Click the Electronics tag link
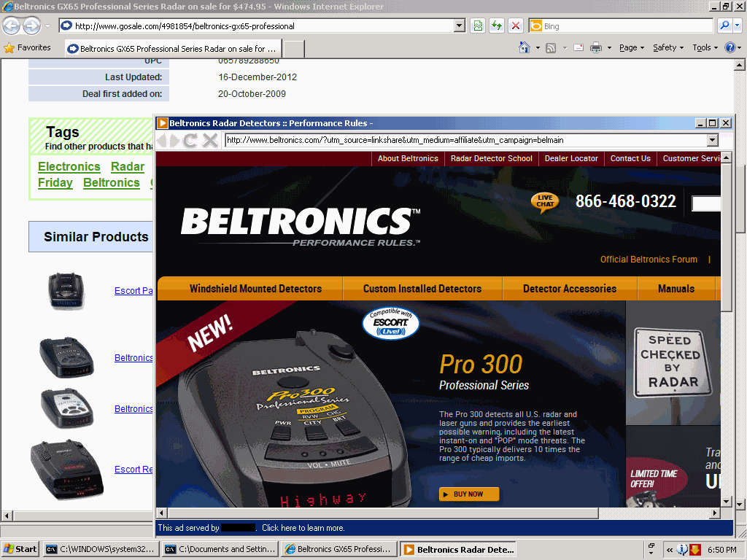 (69, 167)
